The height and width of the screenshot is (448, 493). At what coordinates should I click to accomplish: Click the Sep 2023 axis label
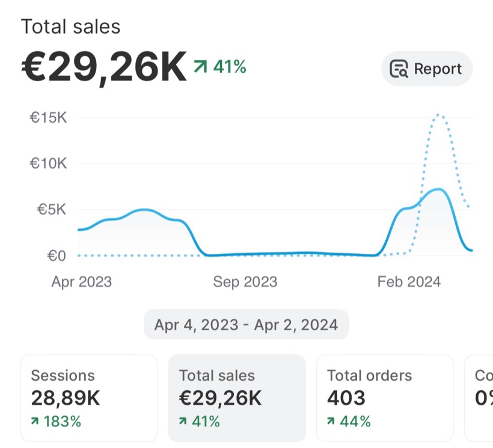[x=245, y=281]
